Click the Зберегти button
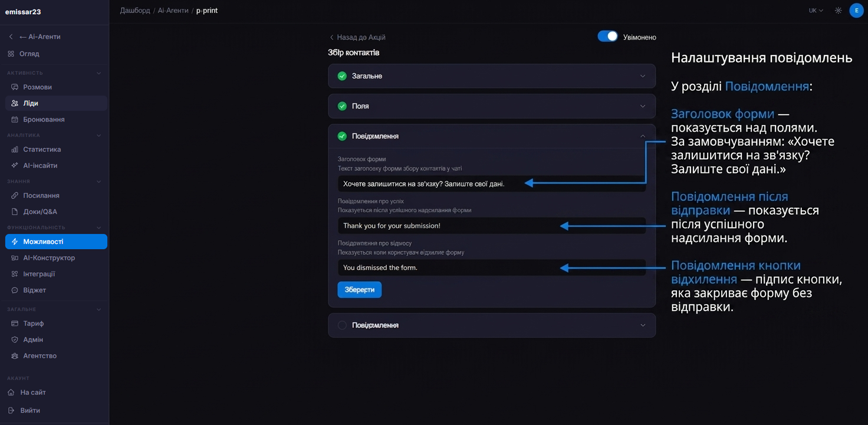The image size is (868, 425). [x=360, y=290]
